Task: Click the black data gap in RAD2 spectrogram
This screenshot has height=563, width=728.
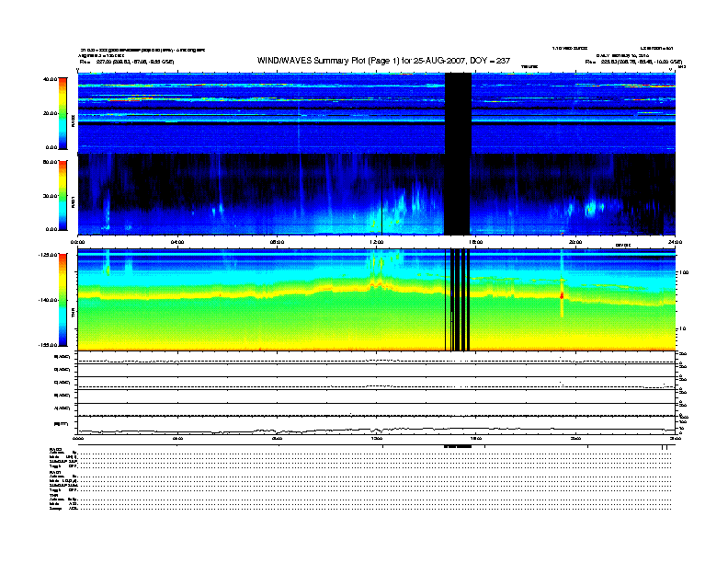Action: (x=458, y=113)
